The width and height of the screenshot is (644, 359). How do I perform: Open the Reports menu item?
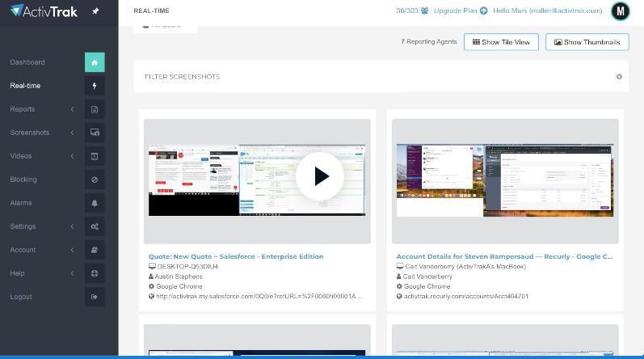click(22, 109)
